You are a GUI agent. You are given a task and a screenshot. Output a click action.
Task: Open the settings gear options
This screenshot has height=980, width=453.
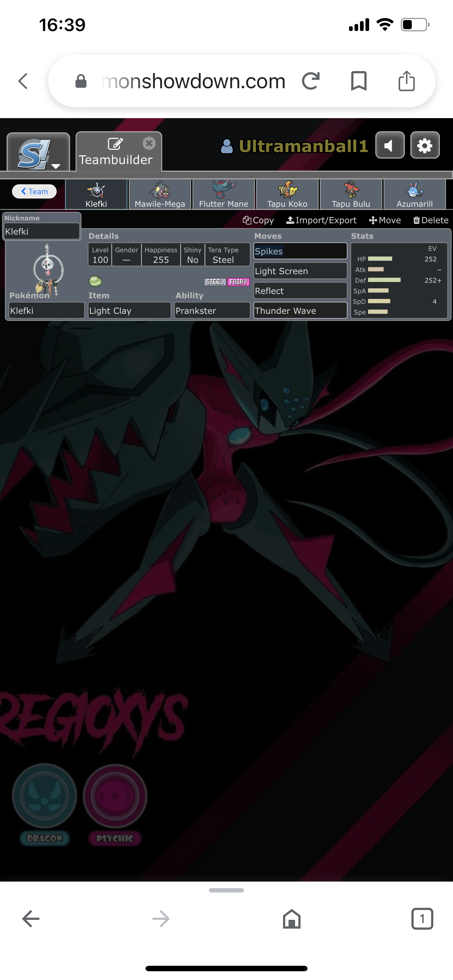[425, 145]
